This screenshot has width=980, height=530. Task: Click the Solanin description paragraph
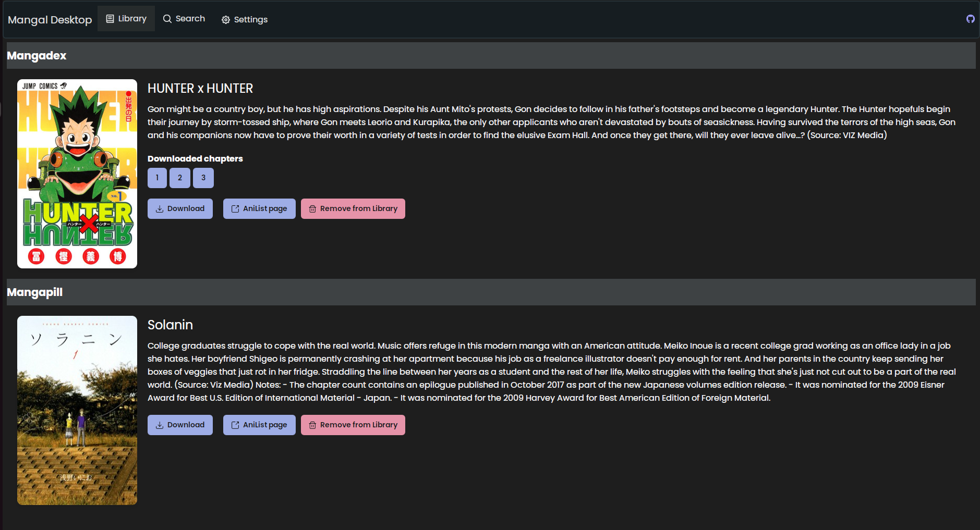pyautogui.click(x=551, y=372)
